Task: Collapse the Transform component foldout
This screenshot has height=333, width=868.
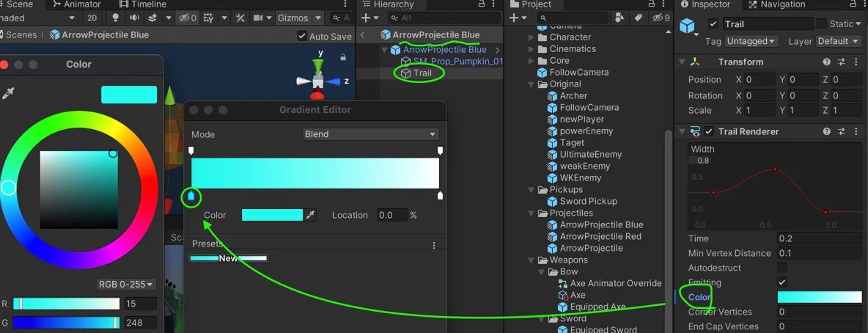Action: pos(682,62)
